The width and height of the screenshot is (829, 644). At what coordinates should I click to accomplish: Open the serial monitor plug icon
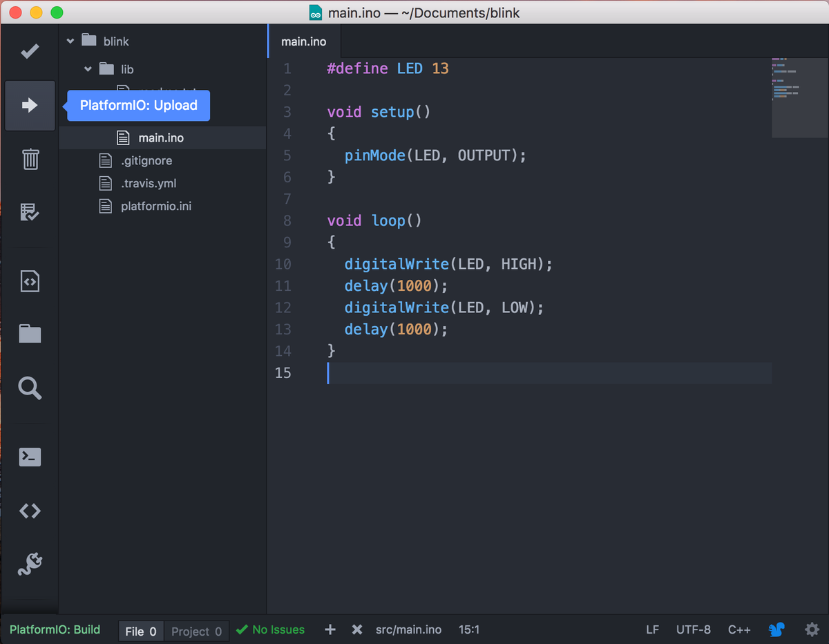click(x=30, y=565)
